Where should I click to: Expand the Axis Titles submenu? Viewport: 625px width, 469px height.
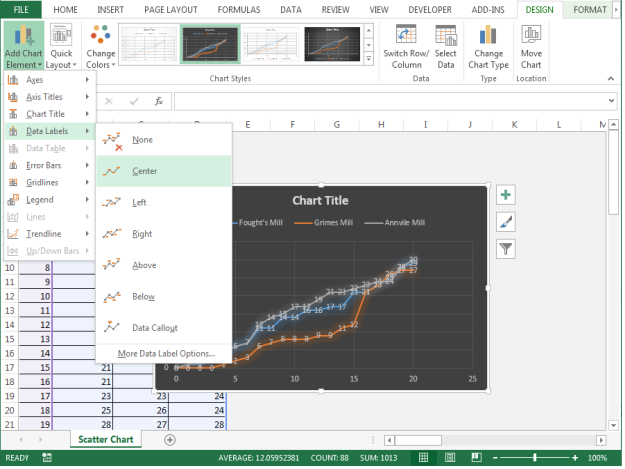pos(50,97)
